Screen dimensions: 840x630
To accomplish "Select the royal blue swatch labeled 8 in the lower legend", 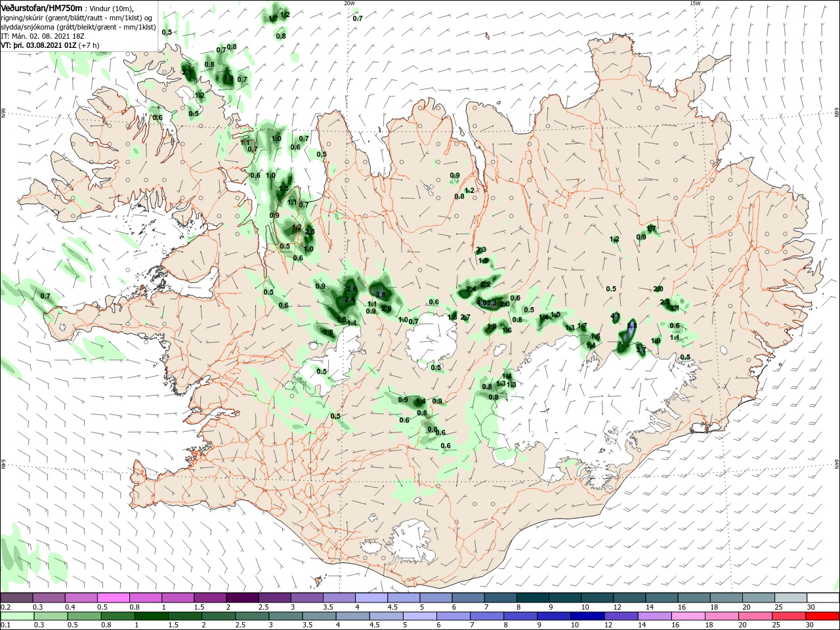I will pos(521,616).
